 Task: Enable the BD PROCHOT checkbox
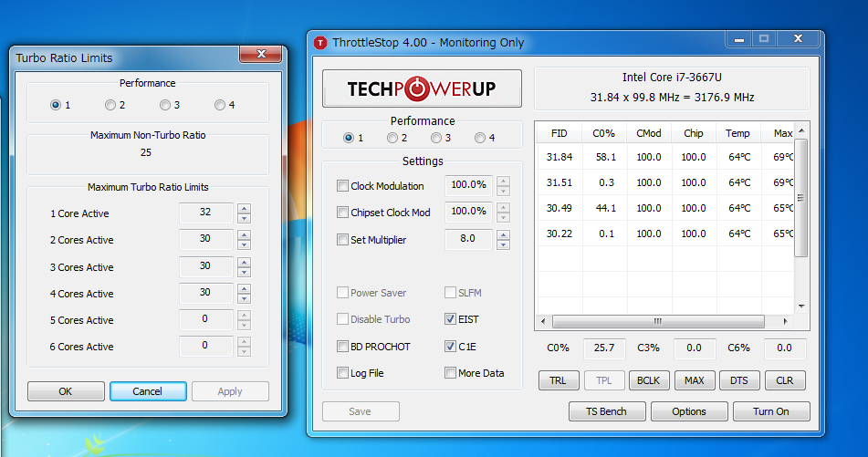342,347
